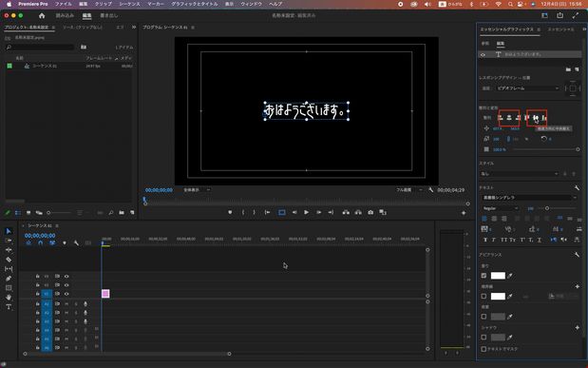Click the Project panel search field
Viewport: 588px width, 368px height.
click(40, 47)
